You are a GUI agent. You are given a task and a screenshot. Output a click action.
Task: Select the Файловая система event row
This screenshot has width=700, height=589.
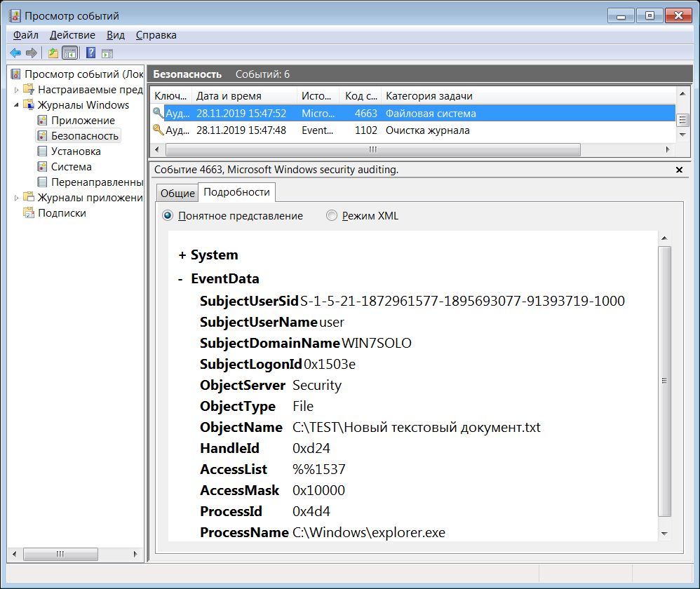pos(413,113)
